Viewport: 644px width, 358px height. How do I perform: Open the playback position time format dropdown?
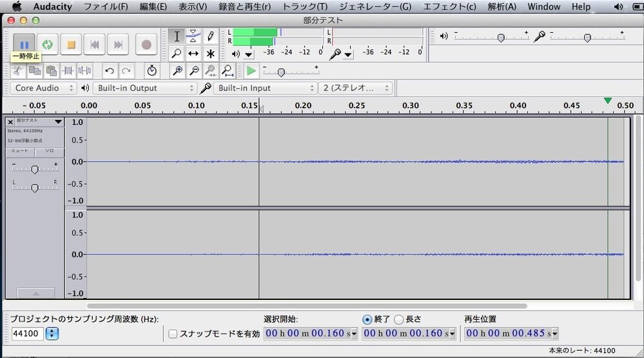click(x=555, y=333)
